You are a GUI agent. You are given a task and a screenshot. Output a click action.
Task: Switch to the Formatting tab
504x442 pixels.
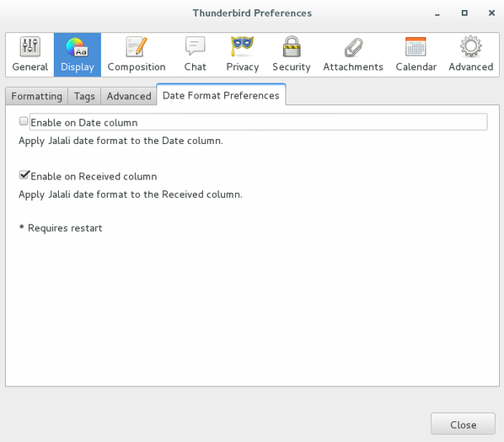[x=36, y=96]
